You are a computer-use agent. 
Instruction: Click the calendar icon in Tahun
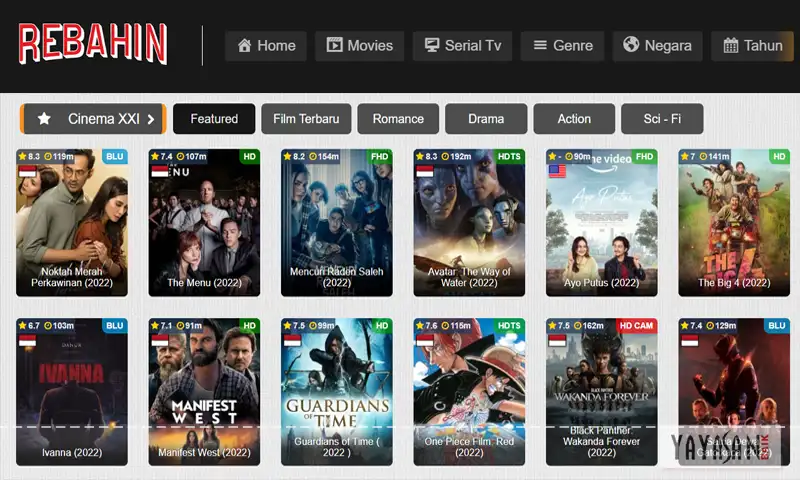click(731, 45)
